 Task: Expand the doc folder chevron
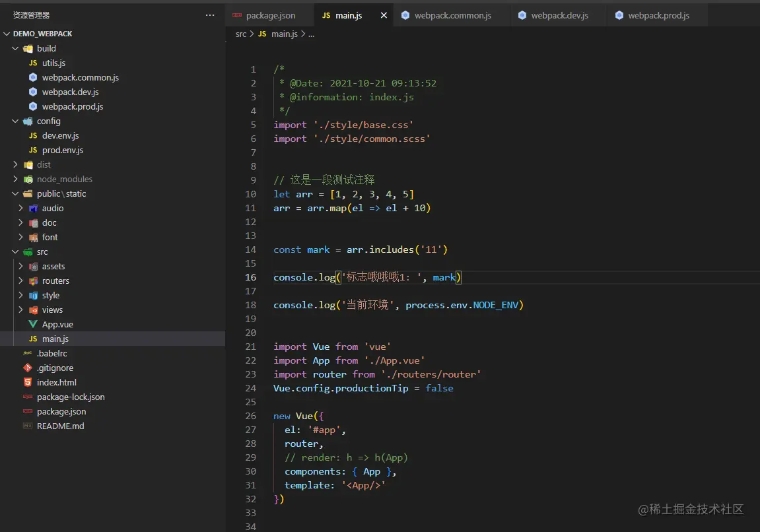click(x=20, y=223)
